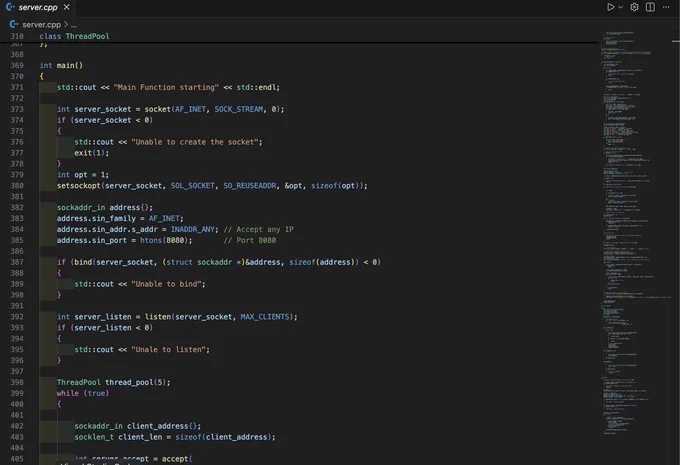The width and height of the screenshot is (680, 465).
Task: Click the Split Editor icon
Action: tap(650, 7)
